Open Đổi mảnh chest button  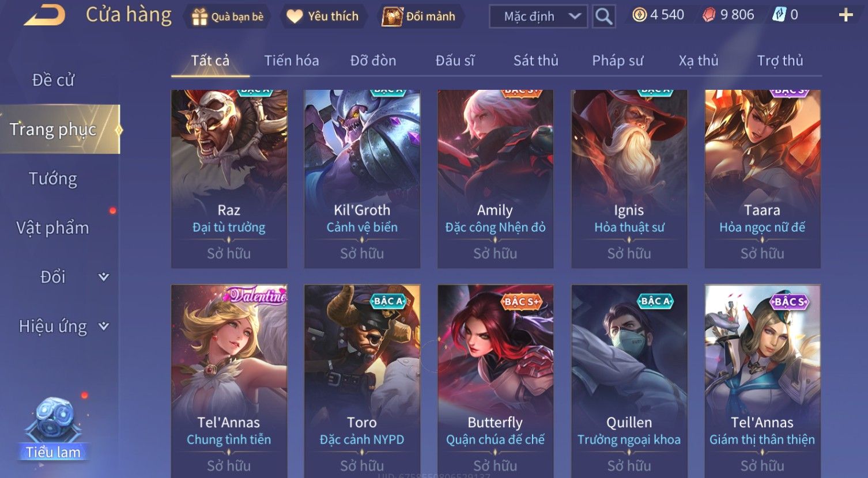click(x=420, y=16)
